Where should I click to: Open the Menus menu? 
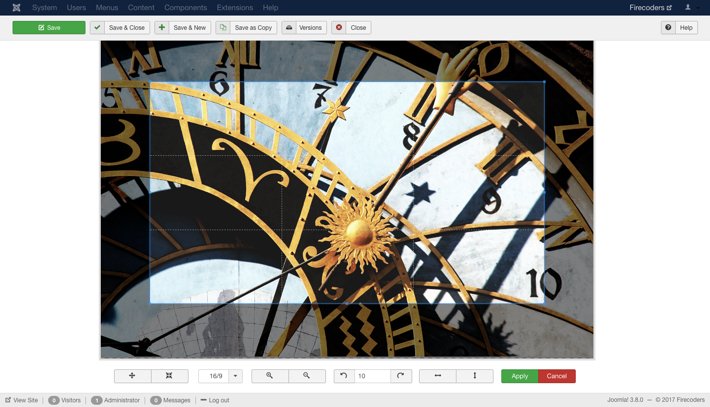[x=107, y=8]
